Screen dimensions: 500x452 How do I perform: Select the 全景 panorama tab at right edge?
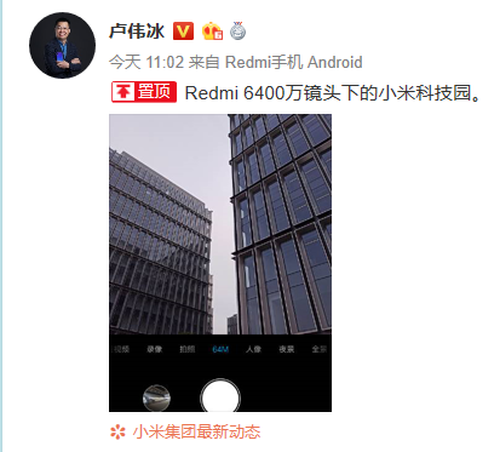coord(319,349)
